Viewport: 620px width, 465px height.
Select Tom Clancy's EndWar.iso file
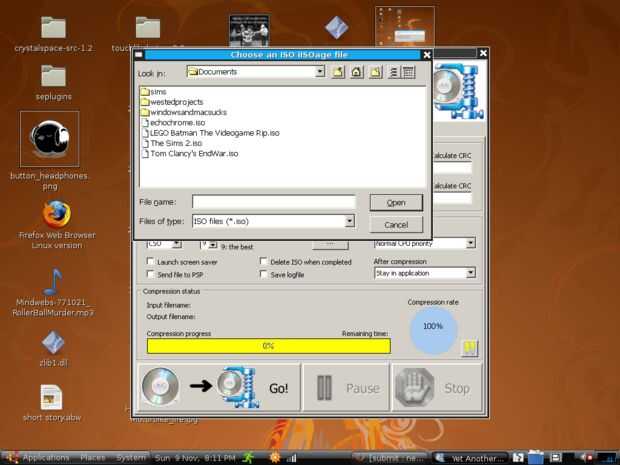pyautogui.click(x=190, y=153)
